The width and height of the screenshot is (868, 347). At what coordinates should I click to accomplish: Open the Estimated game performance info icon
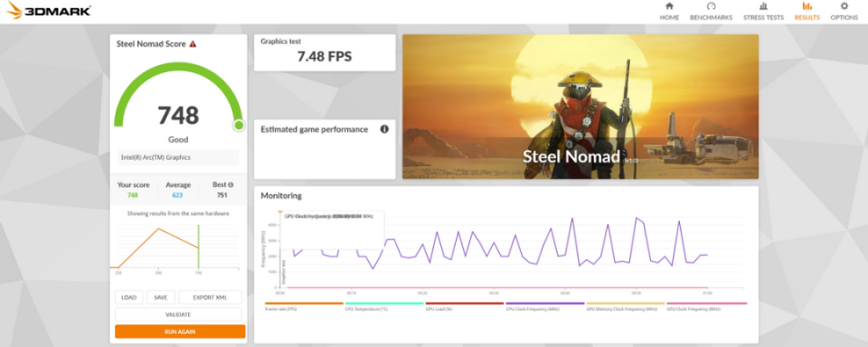click(384, 129)
